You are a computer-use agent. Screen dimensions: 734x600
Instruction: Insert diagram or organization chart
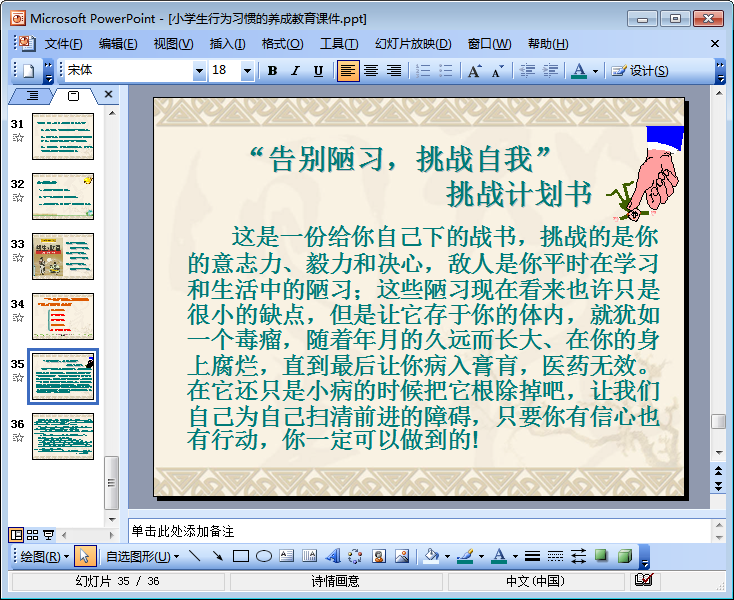(355, 556)
